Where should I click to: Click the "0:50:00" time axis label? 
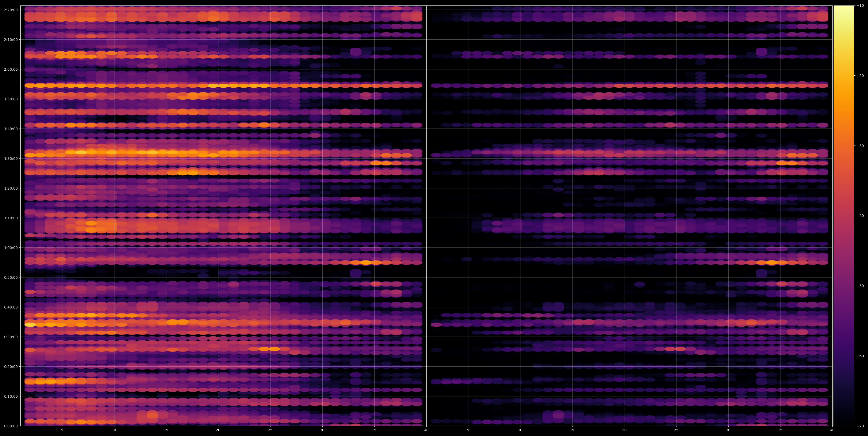(x=10, y=277)
